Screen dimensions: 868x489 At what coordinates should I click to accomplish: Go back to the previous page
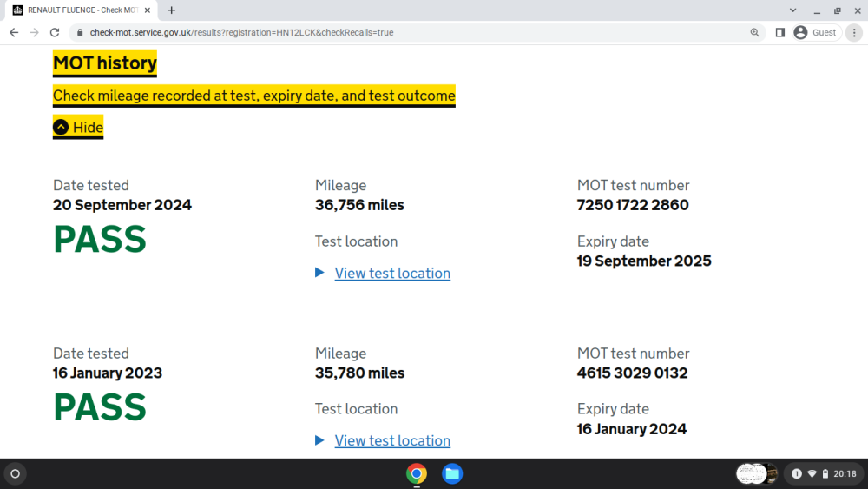point(14,33)
